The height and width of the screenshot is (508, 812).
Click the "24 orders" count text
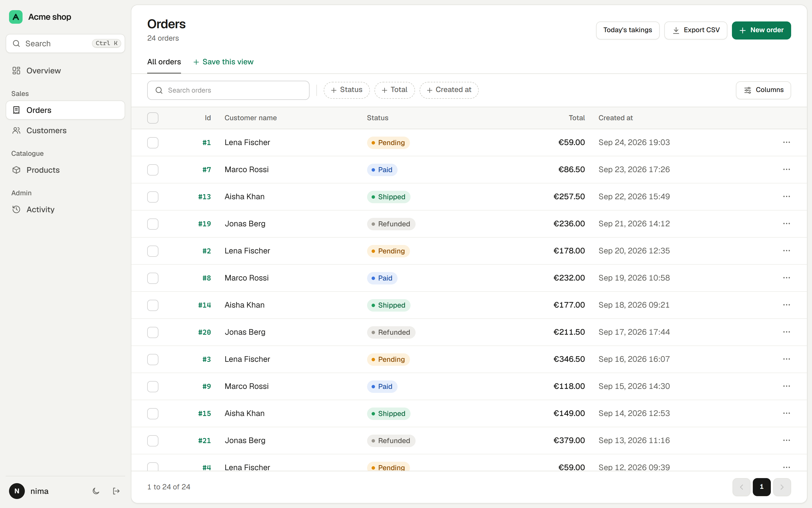tap(163, 38)
